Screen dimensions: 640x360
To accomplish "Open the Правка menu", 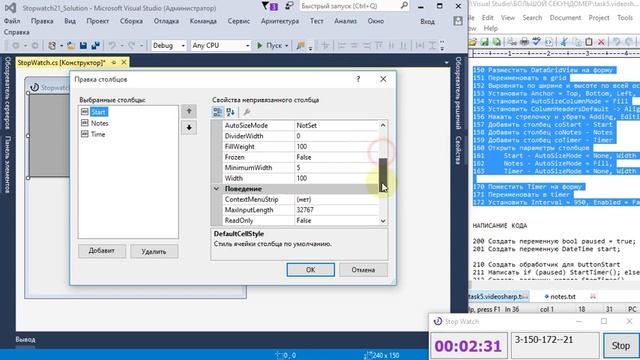I will point(42,21).
